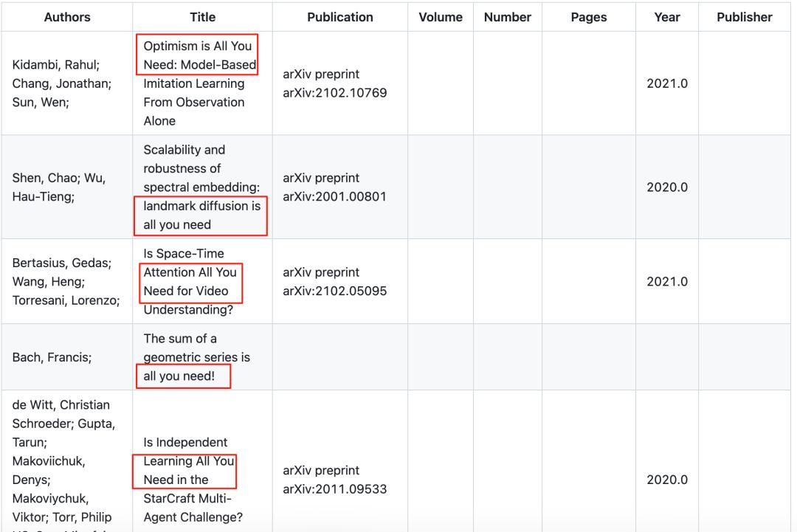Click the Volume column header
This screenshot has height=532, width=797.
pyautogui.click(x=441, y=17)
